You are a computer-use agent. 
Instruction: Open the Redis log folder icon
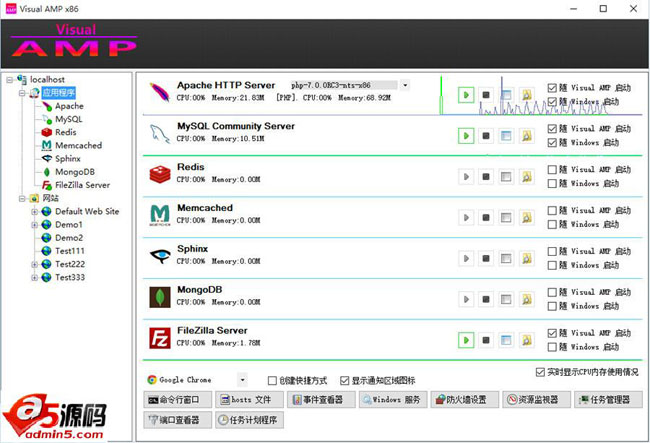pos(526,177)
